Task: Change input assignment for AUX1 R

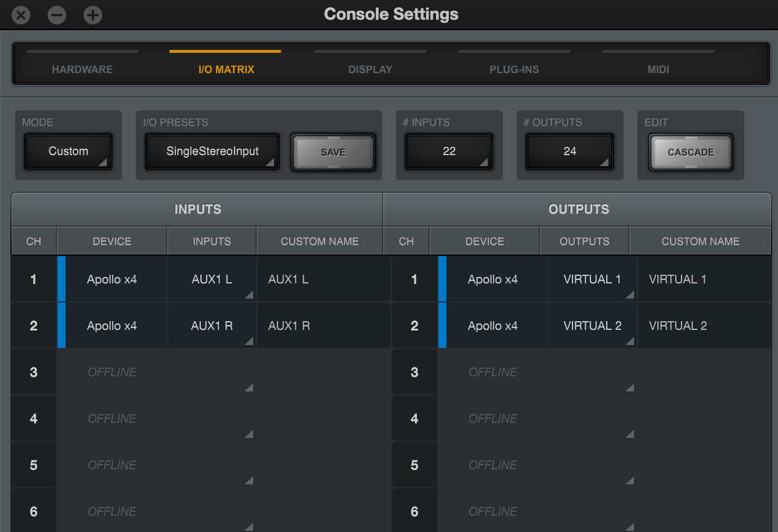Action: tap(211, 325)
